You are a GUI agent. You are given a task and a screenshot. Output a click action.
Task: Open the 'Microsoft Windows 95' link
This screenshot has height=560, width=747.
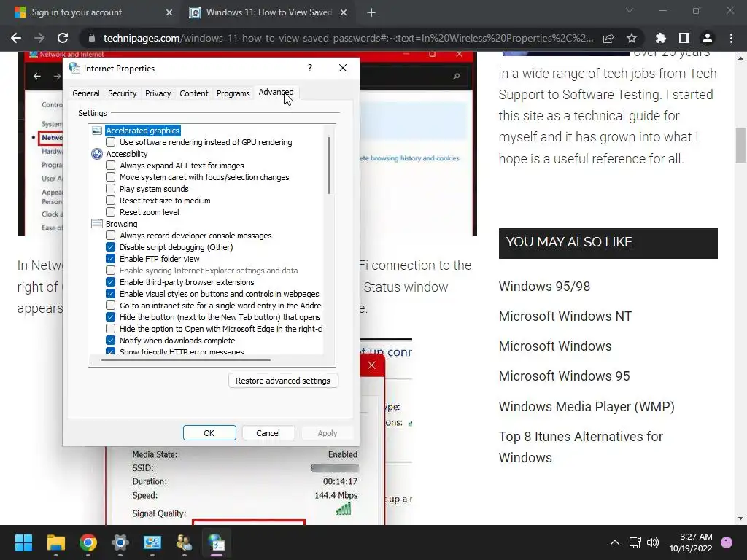coord(564,376)
